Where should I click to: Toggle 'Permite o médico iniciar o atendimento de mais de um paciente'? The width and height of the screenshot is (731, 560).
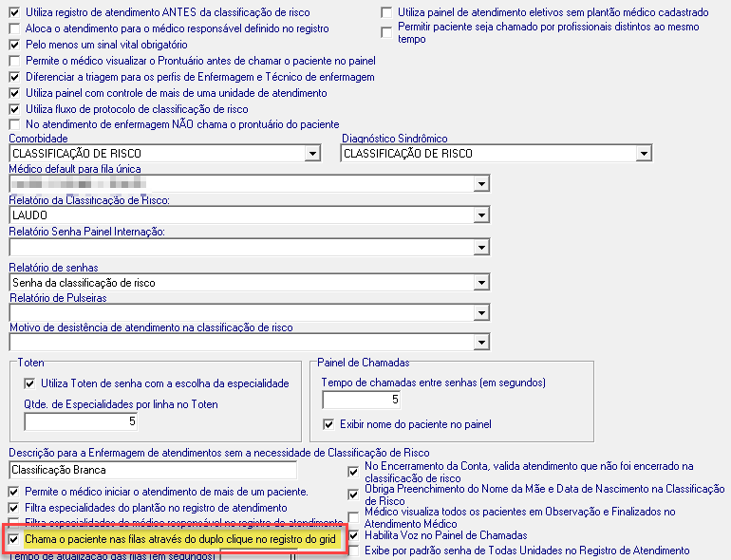(13, 492)
